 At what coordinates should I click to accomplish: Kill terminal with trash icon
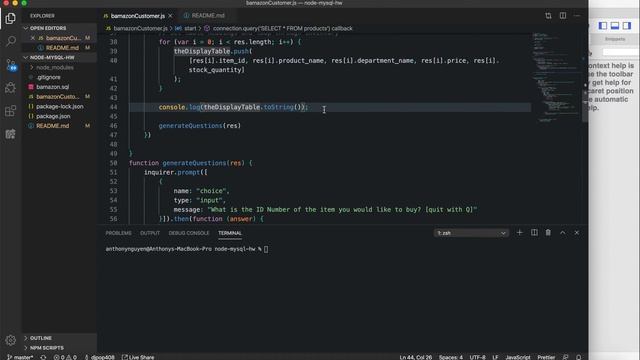pos(548,233)
